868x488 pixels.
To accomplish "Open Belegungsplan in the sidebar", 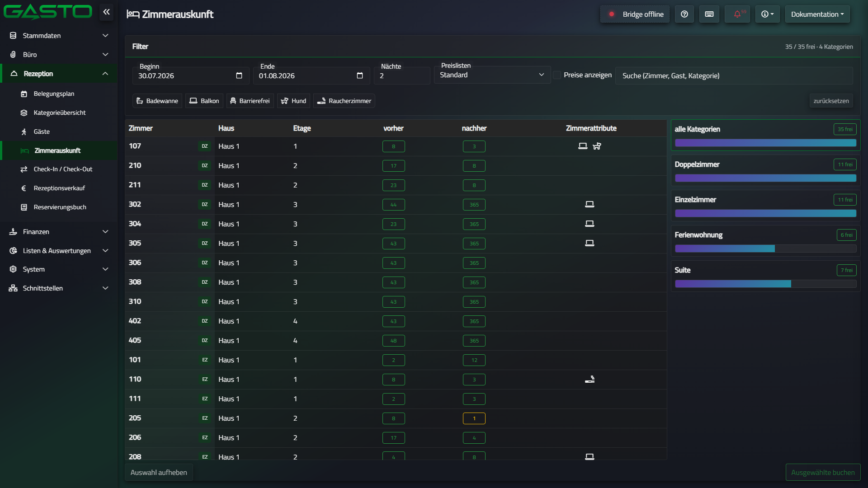I will (x=59, y=94).
